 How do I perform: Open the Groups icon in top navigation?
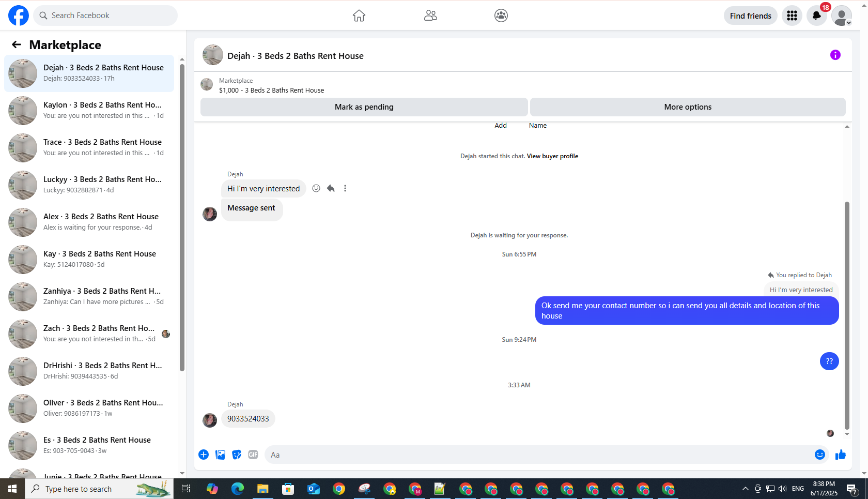(x=501, y=16)
